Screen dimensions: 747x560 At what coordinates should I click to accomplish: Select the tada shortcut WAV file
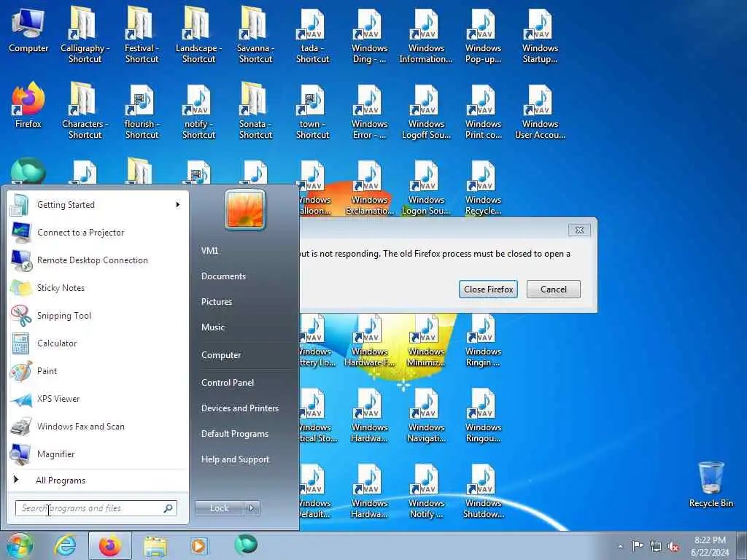point(312,34)
